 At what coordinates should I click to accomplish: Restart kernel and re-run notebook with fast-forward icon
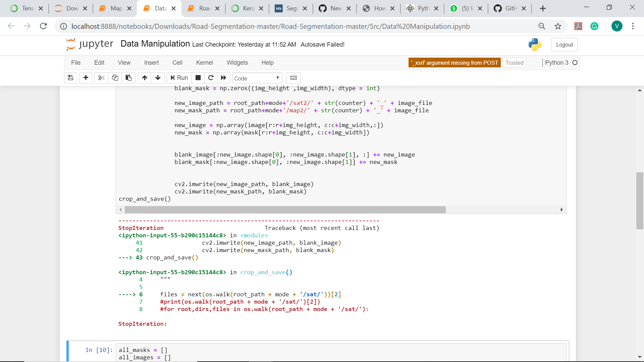[223, 78]
